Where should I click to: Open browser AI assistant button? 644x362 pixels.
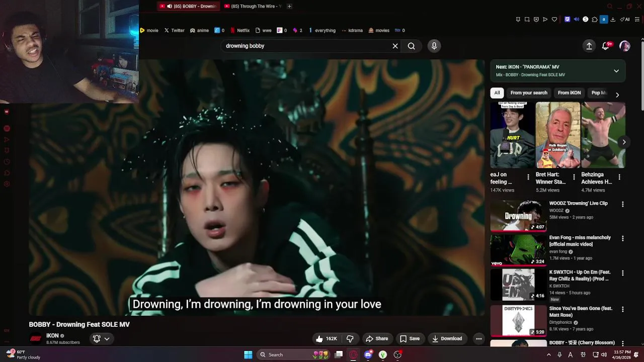point(625,20)
